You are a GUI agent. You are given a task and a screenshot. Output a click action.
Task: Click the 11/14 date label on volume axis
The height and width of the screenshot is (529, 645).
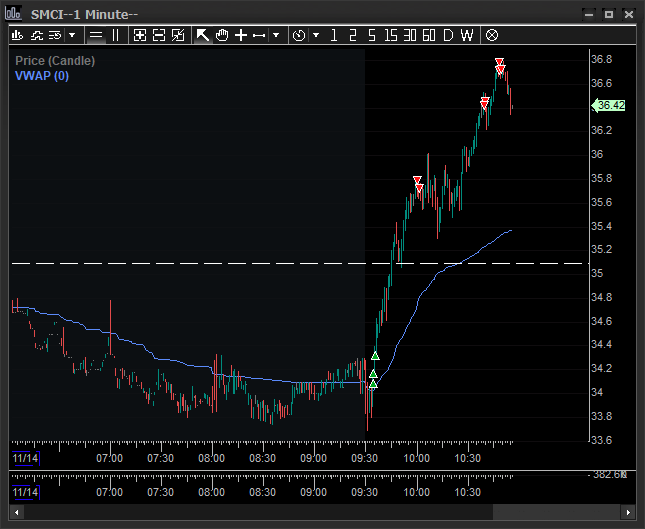click(26, 492)
